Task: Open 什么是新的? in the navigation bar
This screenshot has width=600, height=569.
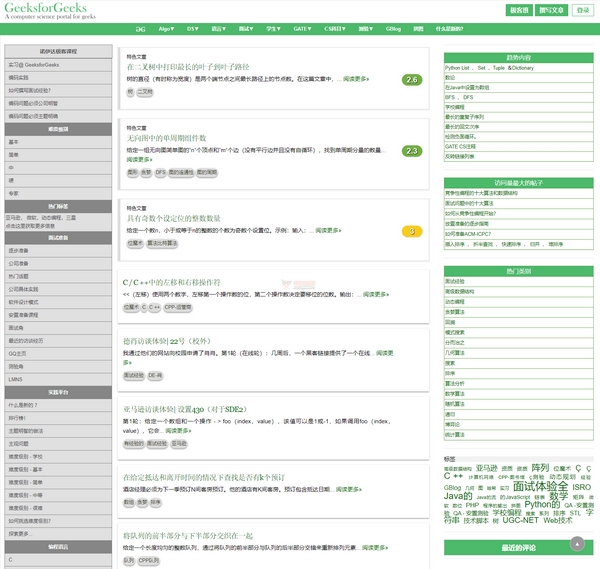Action: tap(449, 29)
